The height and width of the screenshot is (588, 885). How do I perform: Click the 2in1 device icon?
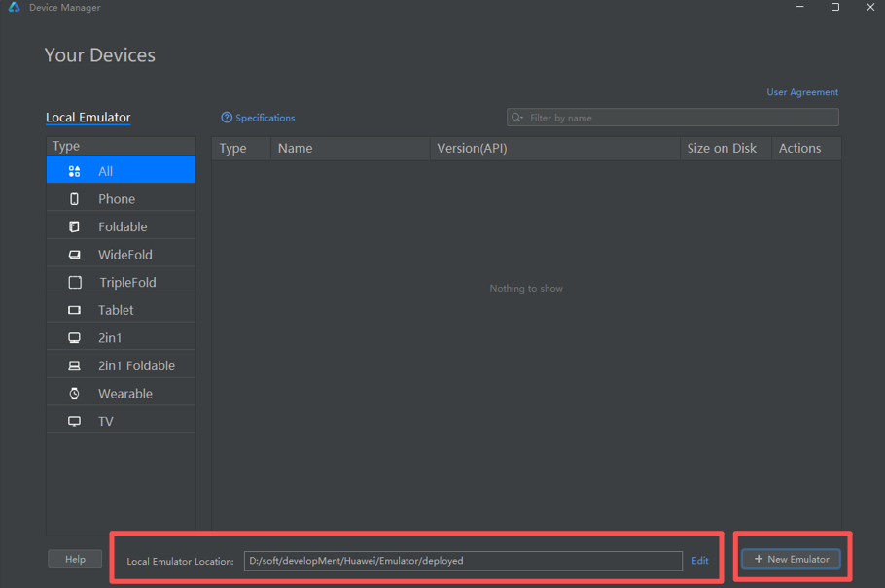[74, 338]
